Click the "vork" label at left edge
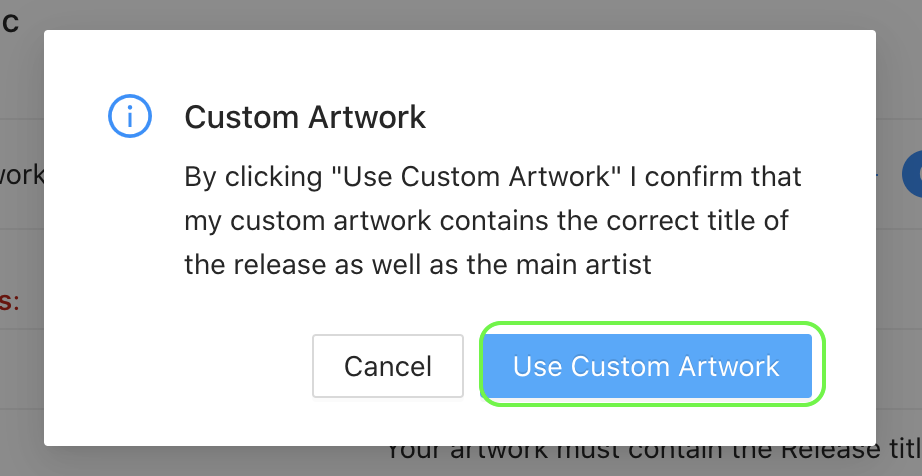922x476 pixels. [x=22, y=175]
